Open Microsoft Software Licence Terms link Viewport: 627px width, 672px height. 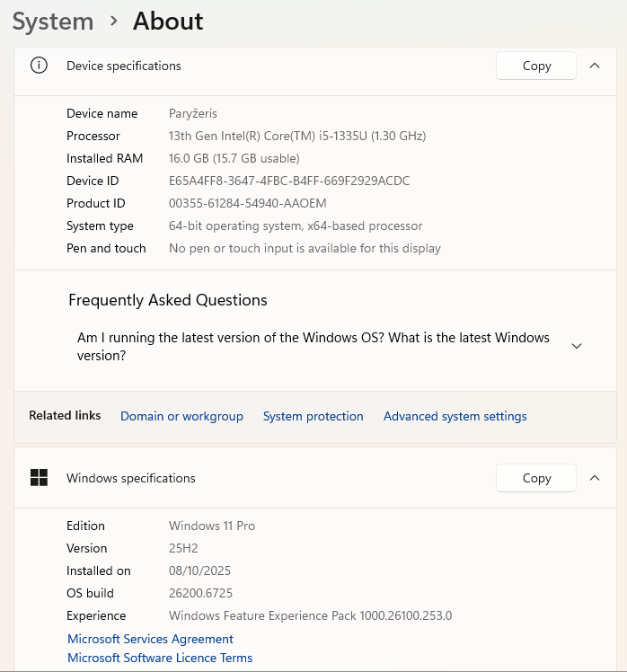(160, 658)
